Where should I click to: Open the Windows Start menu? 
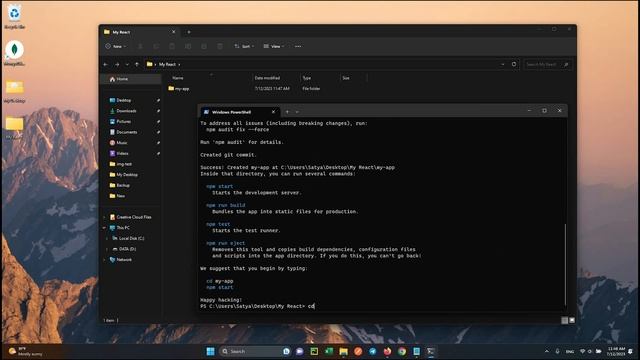tap(211, 351)
